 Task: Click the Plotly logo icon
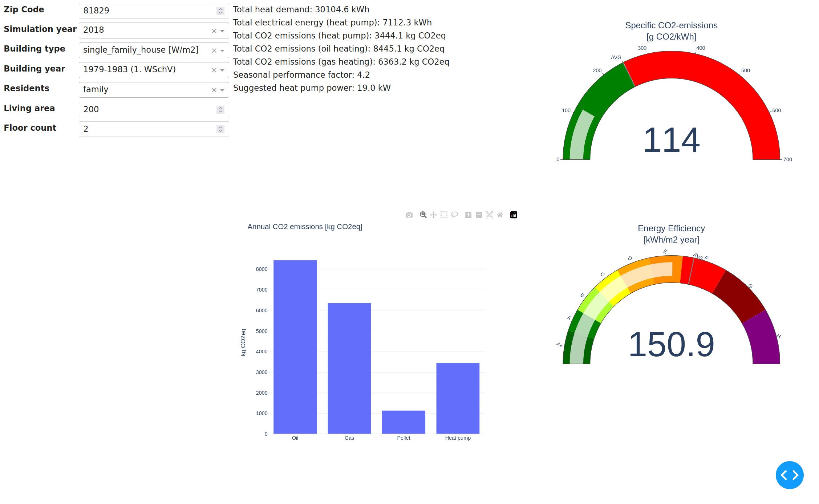514,215
